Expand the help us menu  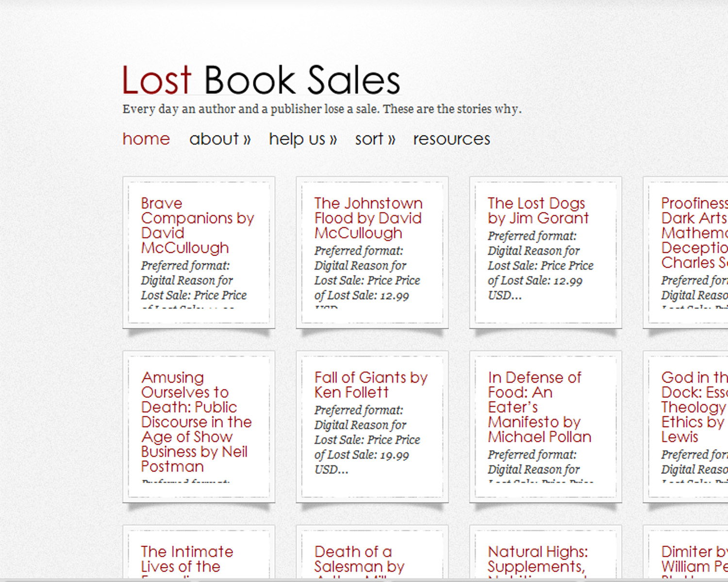[302, 139]
